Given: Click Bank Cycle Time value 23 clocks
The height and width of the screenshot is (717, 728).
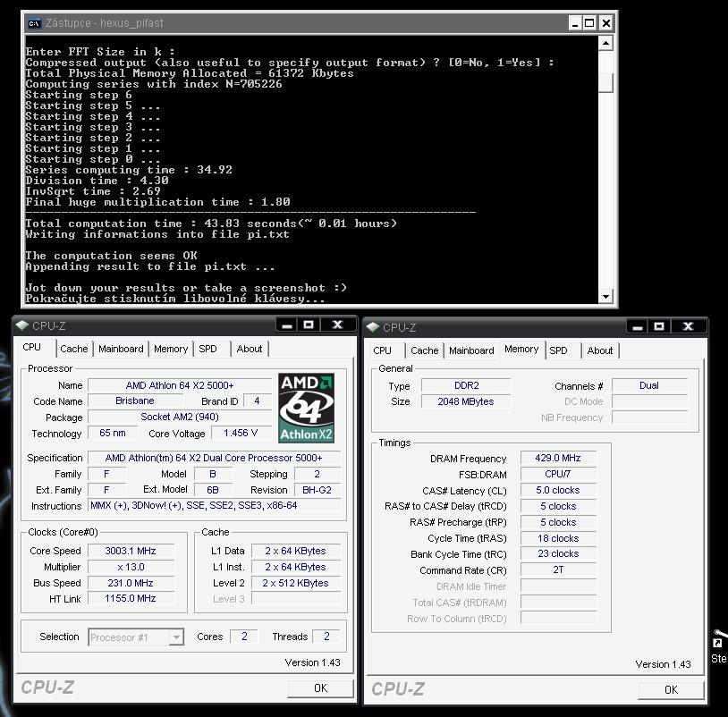Looking at the screenshot, I should 558,553.
